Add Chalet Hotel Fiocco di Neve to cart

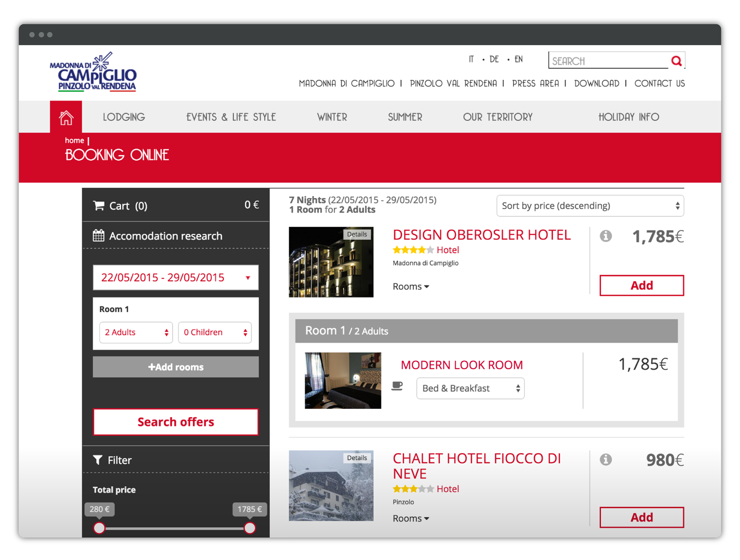pos(642,517)
